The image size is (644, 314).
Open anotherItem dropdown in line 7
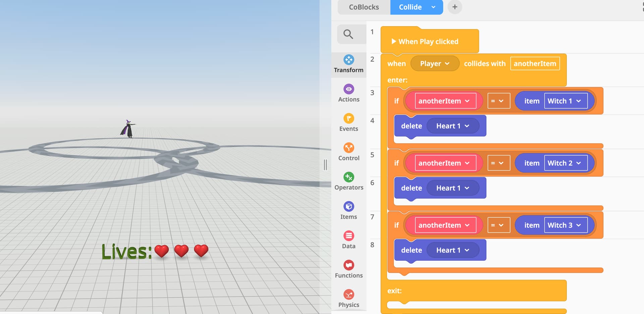(x=445, y=225)
